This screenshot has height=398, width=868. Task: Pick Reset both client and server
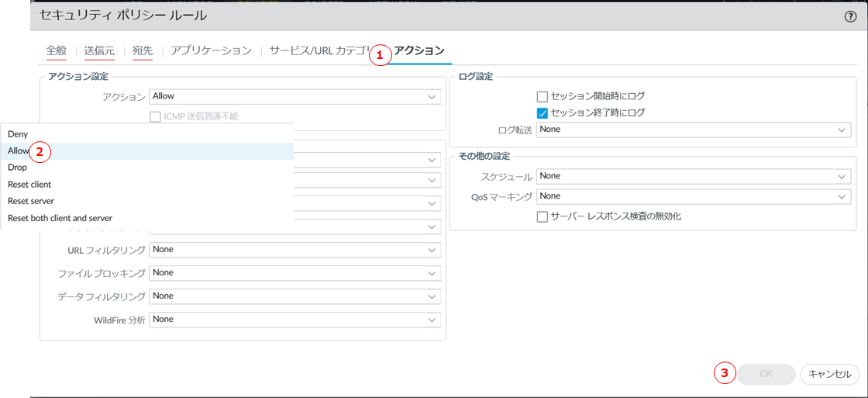[60, 218]
